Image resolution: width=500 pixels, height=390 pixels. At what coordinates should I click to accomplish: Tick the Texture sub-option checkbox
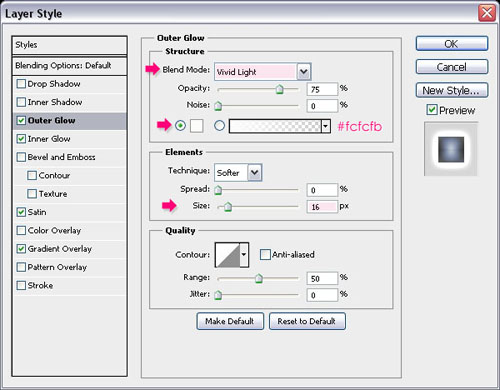[x=32, y=194]
